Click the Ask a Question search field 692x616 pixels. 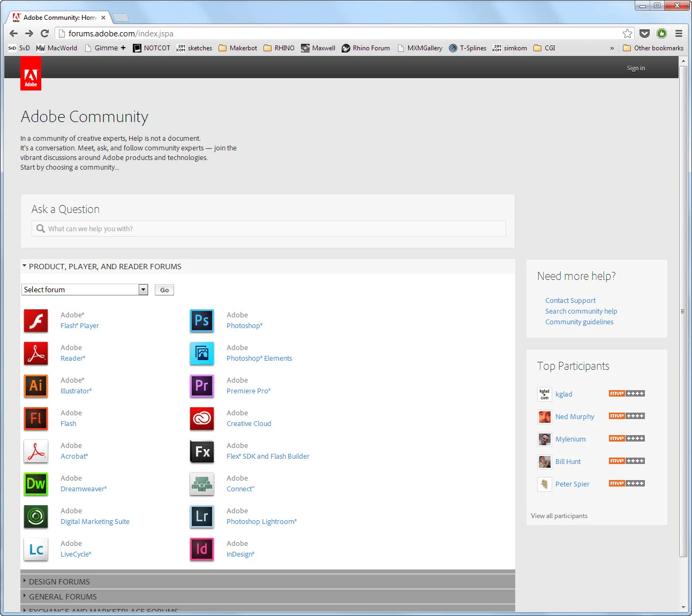[269, 229]
